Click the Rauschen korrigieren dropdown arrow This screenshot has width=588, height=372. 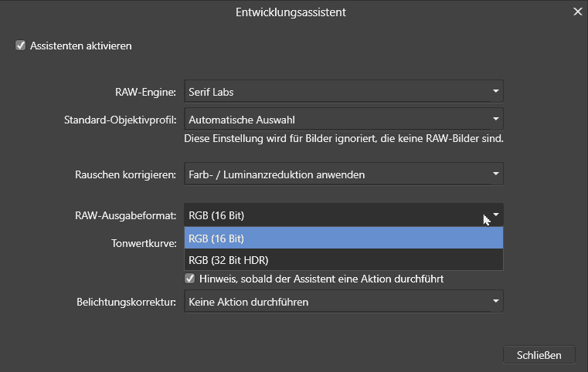pyautogui.click(x=495, y=174)
